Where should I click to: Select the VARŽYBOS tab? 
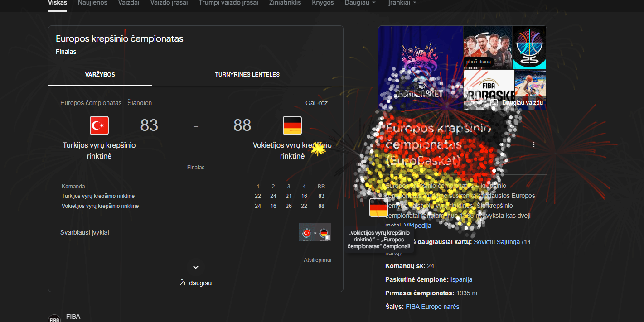(100, 75)
